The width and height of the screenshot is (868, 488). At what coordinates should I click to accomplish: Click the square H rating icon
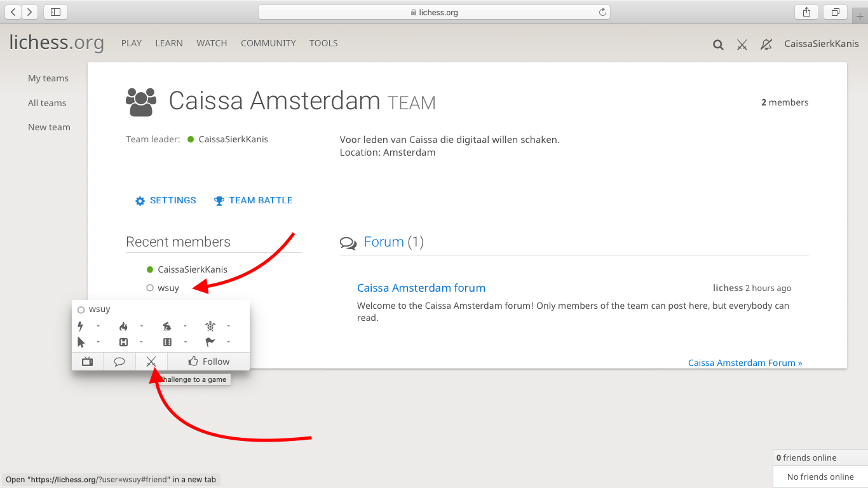pos(123,342)
